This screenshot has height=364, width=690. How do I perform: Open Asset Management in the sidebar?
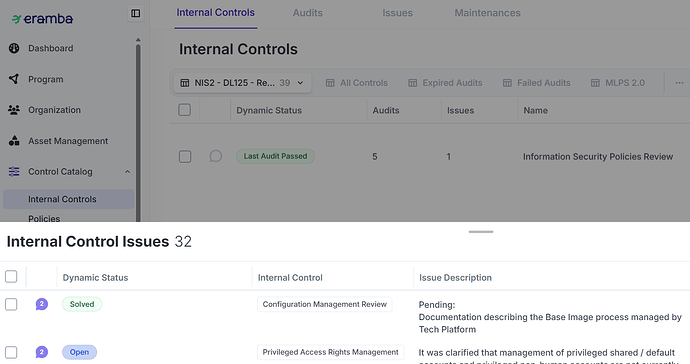[x=68, y=141]
